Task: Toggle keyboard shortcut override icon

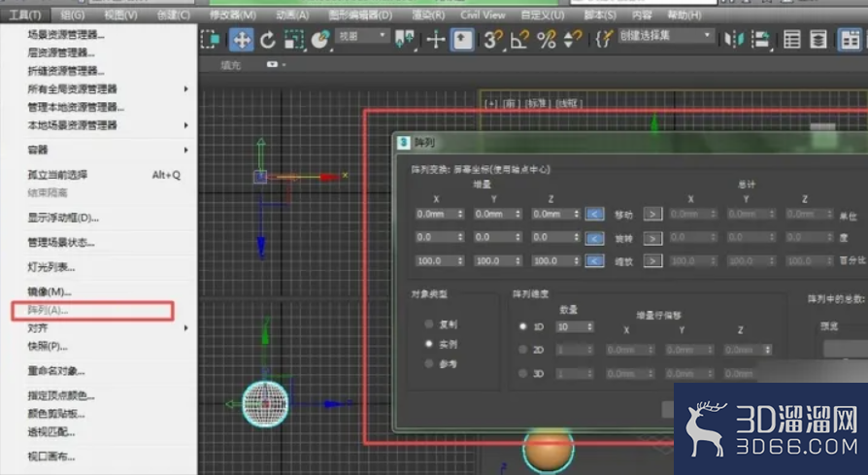Action: click(x=463, y=39)
